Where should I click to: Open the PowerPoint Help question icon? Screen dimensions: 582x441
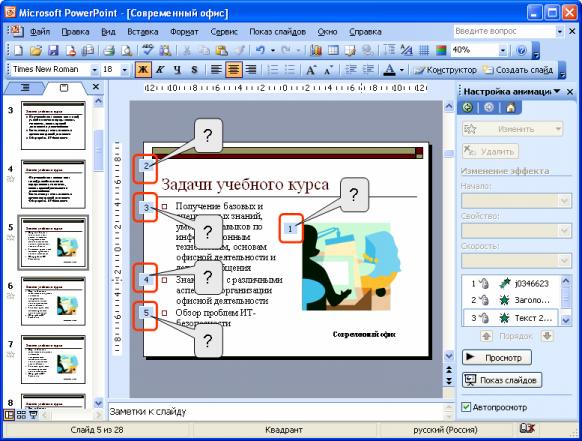(x=521, y=50)
